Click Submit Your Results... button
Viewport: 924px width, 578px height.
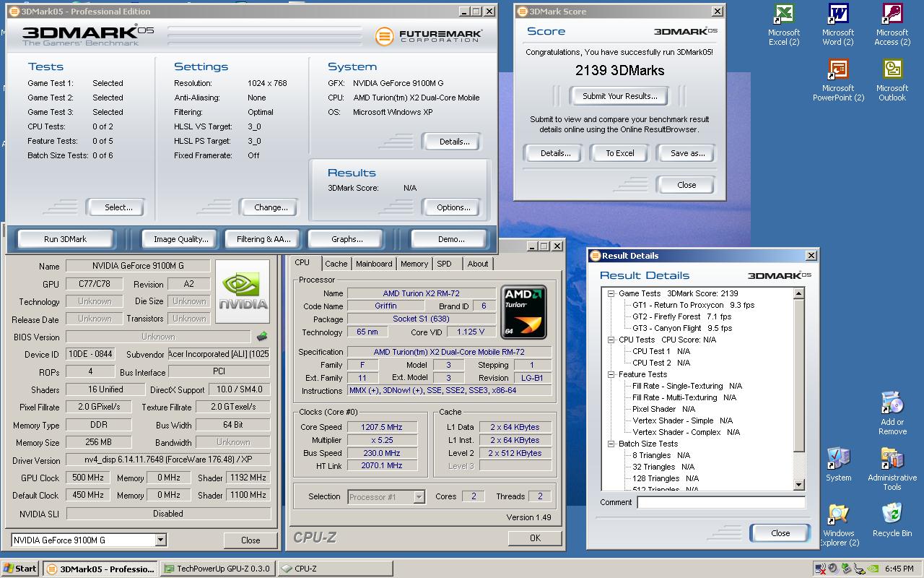pos(620,96)
